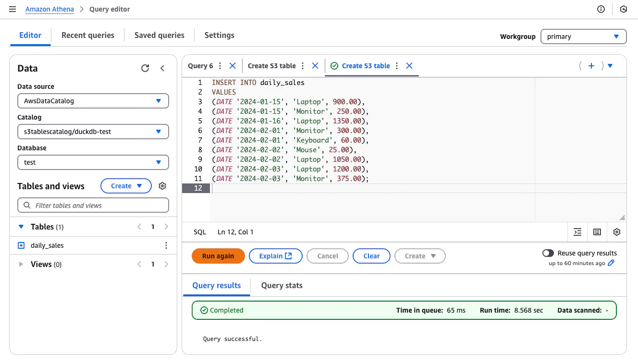The height and width of the screenshot is (364, 638).
Task: Click the hexagon icon in top bar
Action: point(624,9)
